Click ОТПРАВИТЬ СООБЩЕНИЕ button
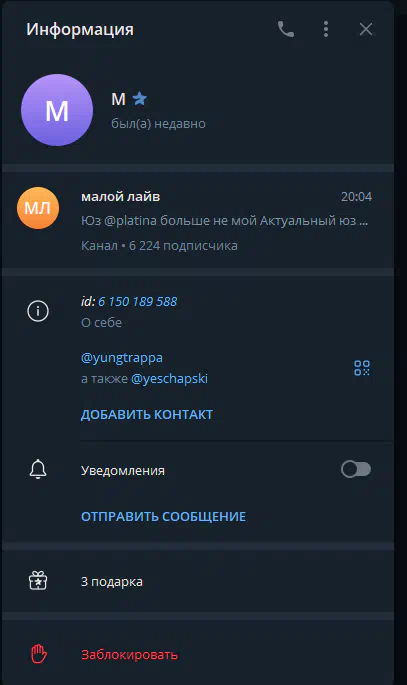The width and height of the screenshot is (407, 685). [x=163, y=517]
